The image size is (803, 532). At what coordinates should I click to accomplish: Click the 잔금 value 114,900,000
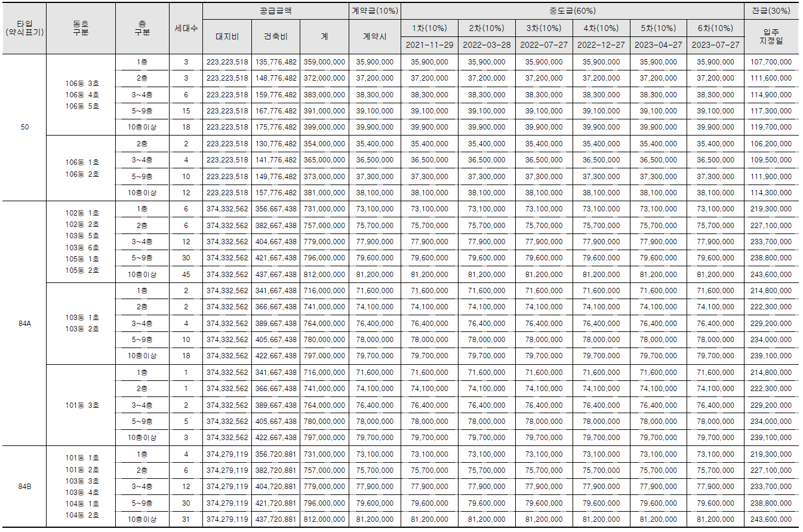pyautogui.click(x=771, y=95)
